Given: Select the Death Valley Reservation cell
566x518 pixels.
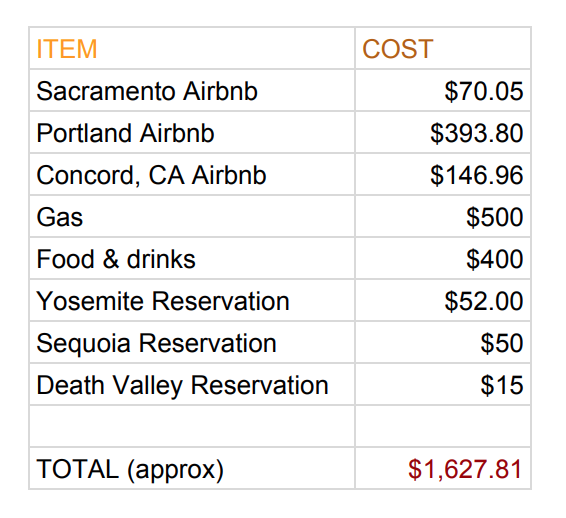Looking at the screenshot, I should click(x=192, y=384).
